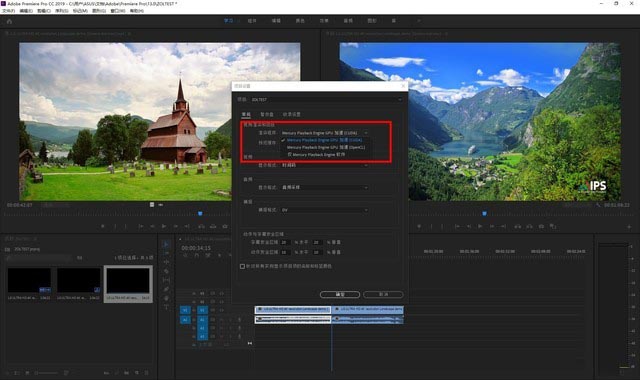This screenshot has width=640, height=380.
Task: Close the project settings dialog
Action: click(403, 86)
